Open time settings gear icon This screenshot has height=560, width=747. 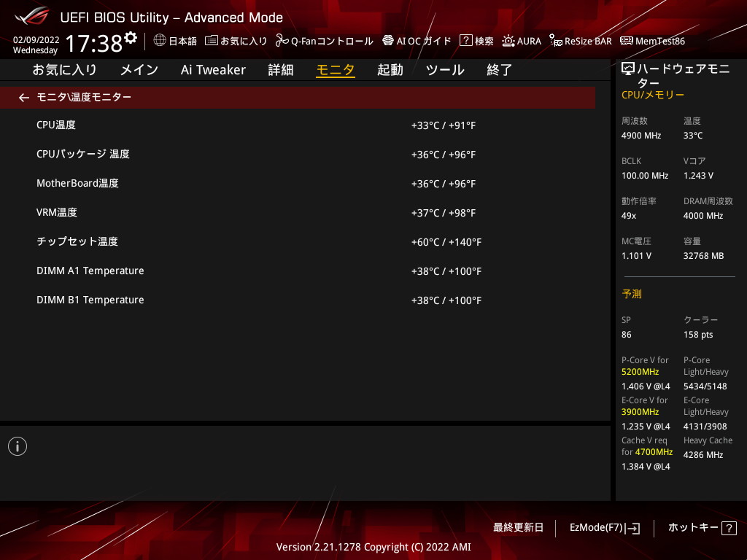pyautogui.click(x=130, y=38)
